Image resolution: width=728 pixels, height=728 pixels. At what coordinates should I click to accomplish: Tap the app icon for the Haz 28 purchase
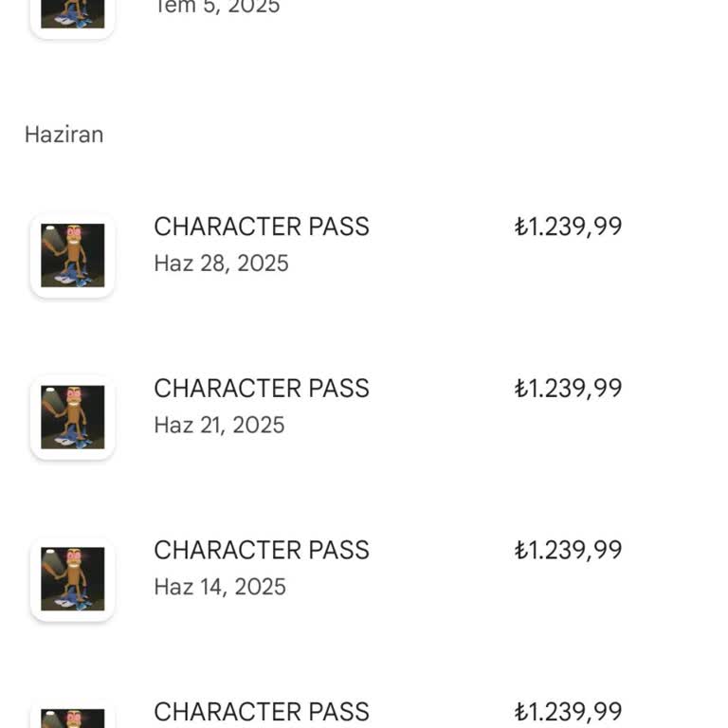coord(73,255)
